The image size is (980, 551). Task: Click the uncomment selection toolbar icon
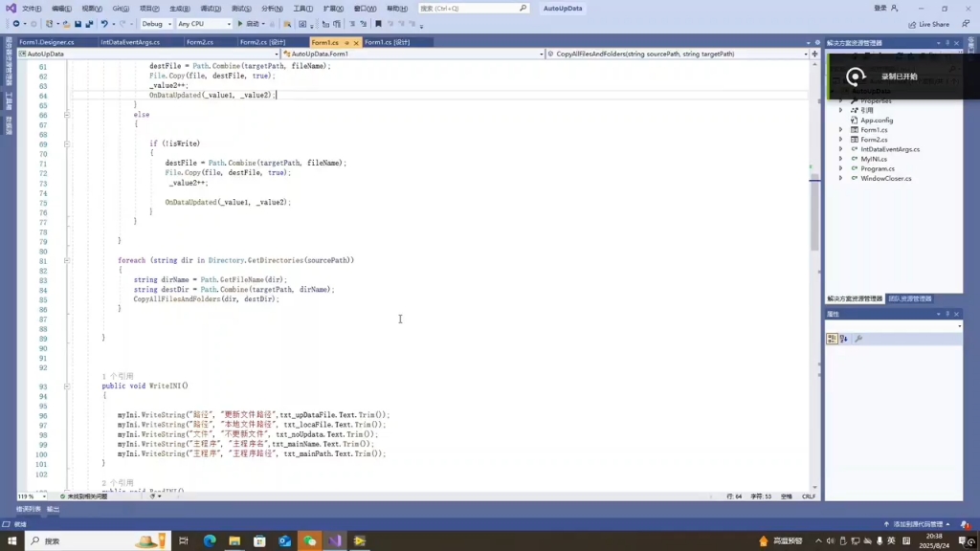point(363,24)
